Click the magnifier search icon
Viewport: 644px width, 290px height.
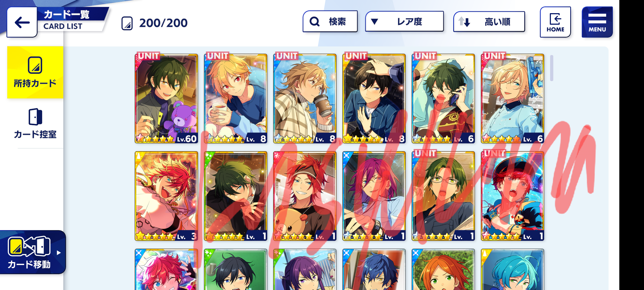point(314,21)
